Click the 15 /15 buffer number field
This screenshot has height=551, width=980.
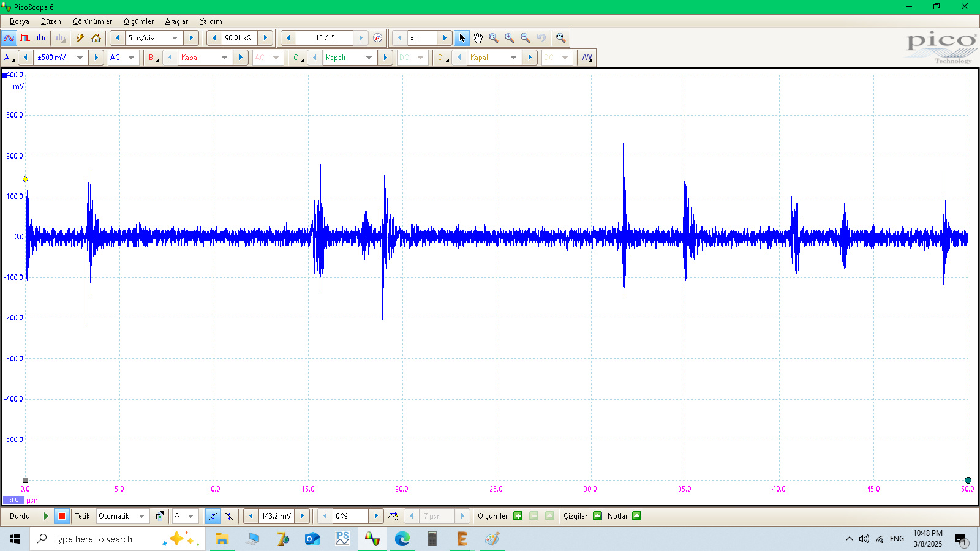point(325,38)
